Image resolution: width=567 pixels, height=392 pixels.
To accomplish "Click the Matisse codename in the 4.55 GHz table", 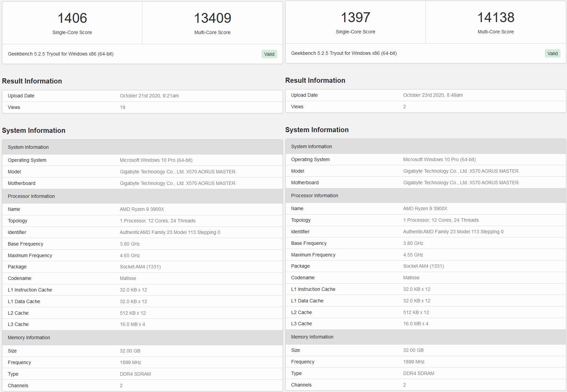I will (411, 278).
